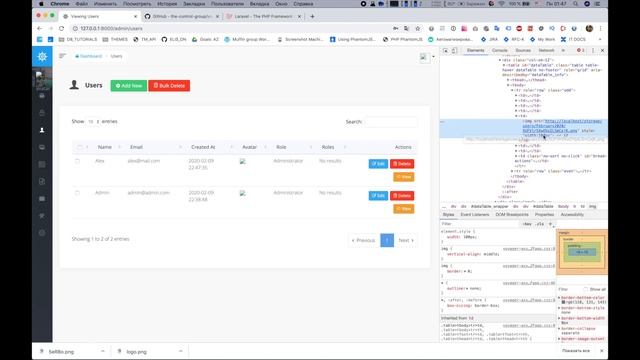Screen dimensions: 640x360
Task: Click the DevTools inspect element picker icon
Action: (446, 51)
